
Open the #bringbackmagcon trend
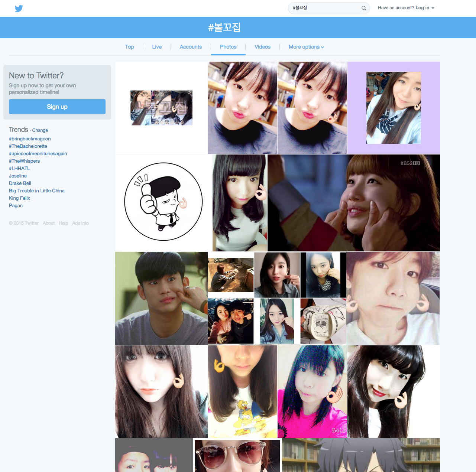click(x=30, y=139)
